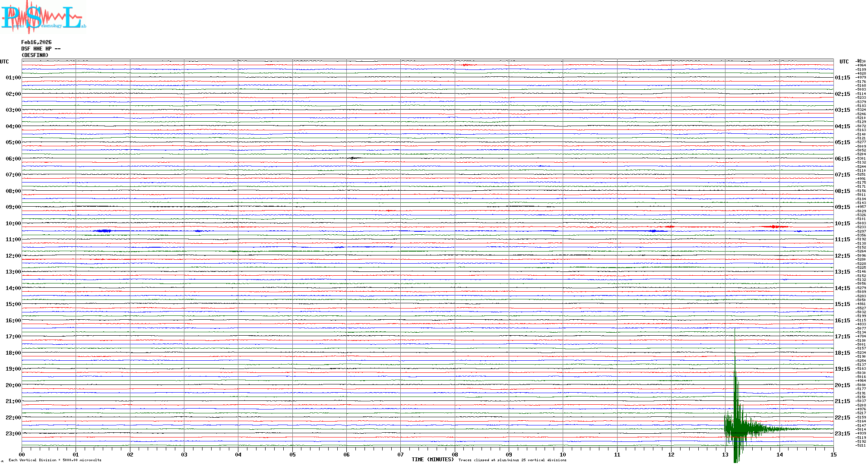Click the right UTC axis heading

844,62
